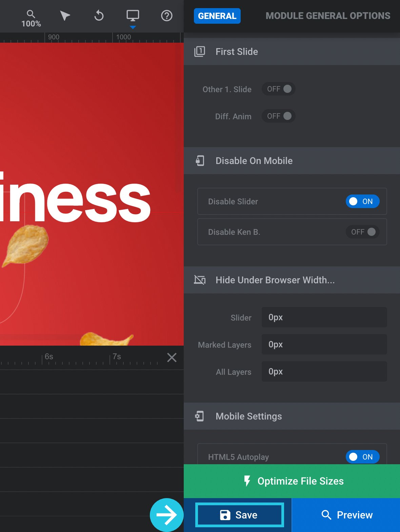Collapse the Mobile Settings section
The height and width of the screenshot is (532, 400).
point(292,416)
